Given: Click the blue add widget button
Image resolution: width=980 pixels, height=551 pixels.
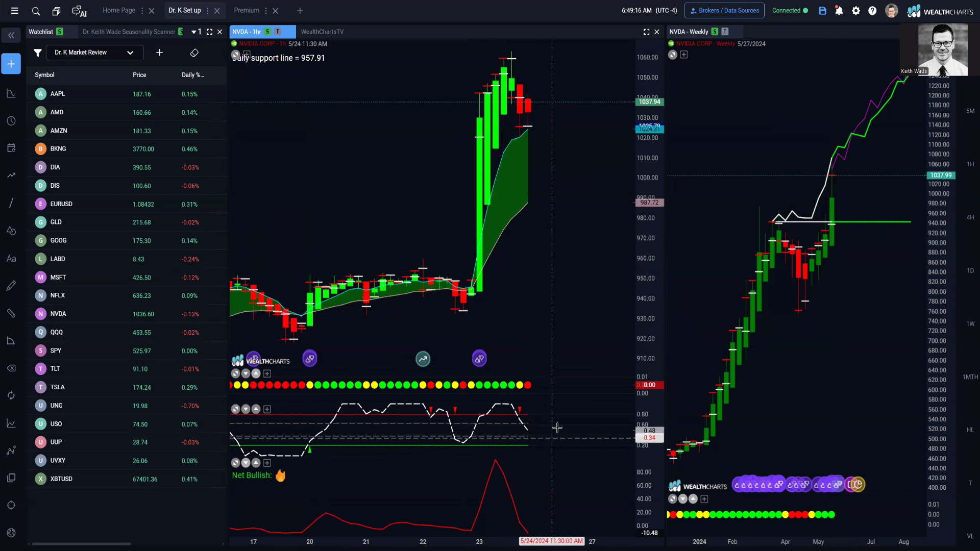Looking at the screenshot, I should tap(11, 64).
